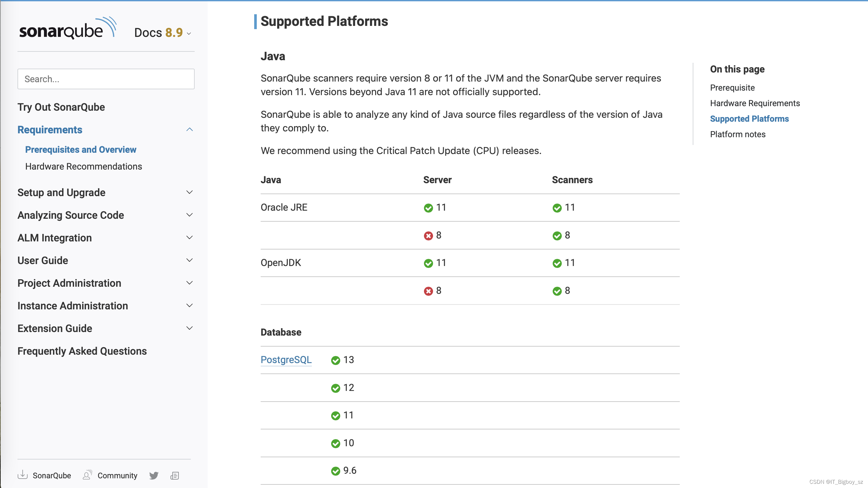Open Setup and Upgrade section
This screenshot has height=488, width=868.
pos(61,192)
